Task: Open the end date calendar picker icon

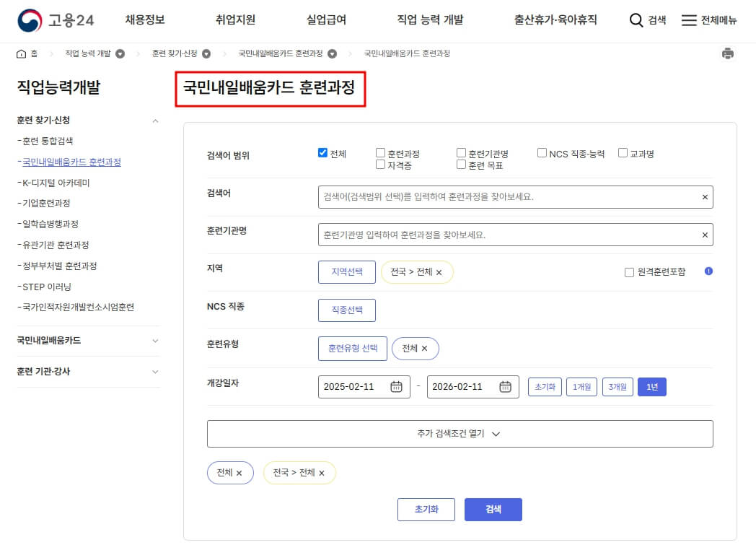Action: (504, 386)
